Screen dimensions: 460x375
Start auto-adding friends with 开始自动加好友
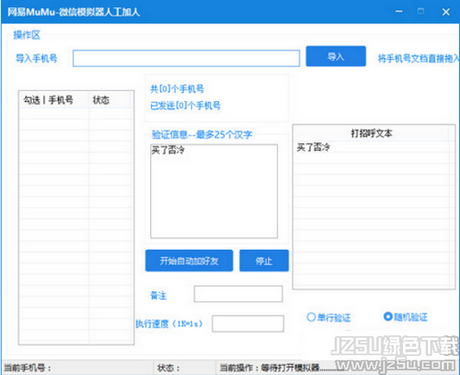pyautogui.click(x=189, y=260)
